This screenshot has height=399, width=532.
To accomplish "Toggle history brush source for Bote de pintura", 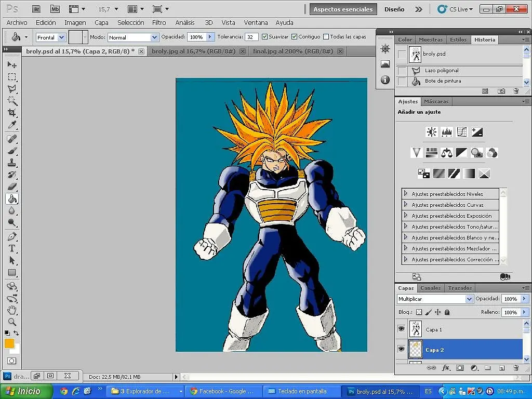I will pos(402,81).
